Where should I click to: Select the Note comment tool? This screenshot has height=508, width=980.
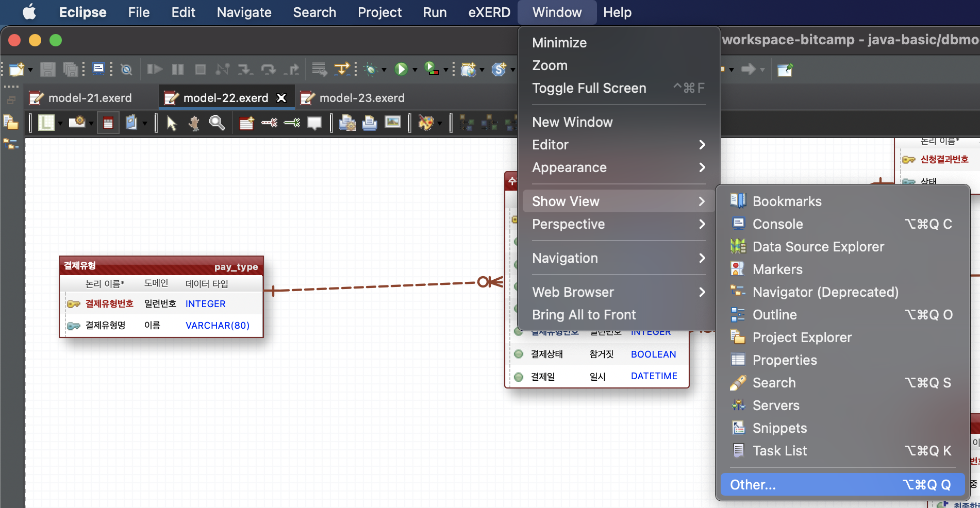314,123
